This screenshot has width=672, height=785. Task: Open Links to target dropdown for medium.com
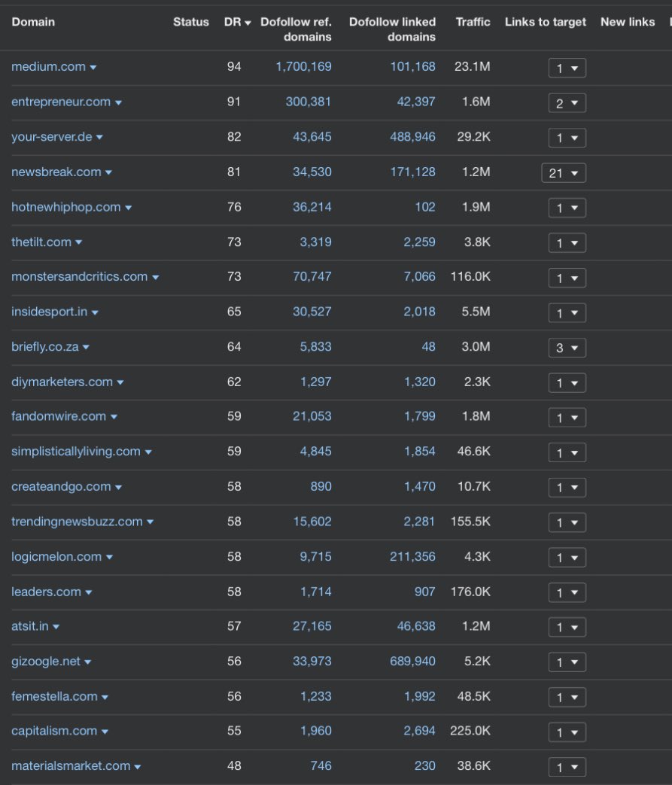(567, 68)
